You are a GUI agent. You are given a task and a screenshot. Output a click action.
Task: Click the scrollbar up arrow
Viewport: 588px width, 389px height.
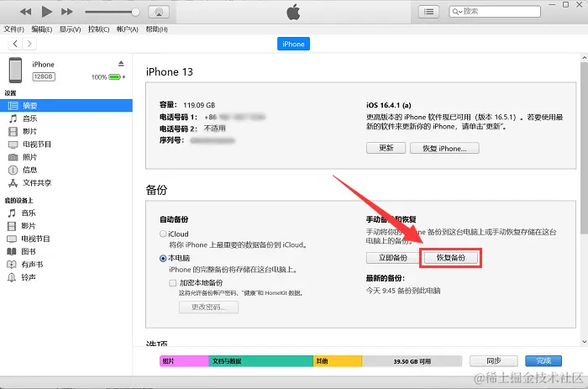(x=585, y=58)
